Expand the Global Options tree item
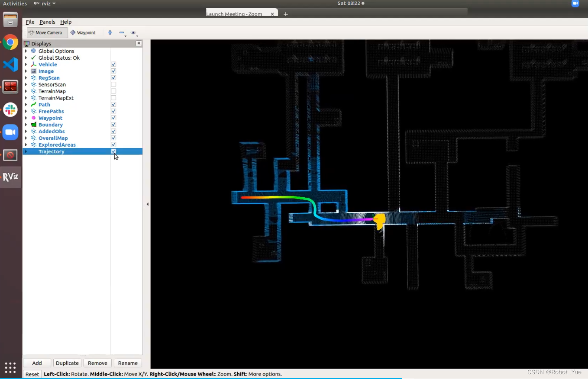The width and height of the screenshot is (588, 379). (26, 51)
